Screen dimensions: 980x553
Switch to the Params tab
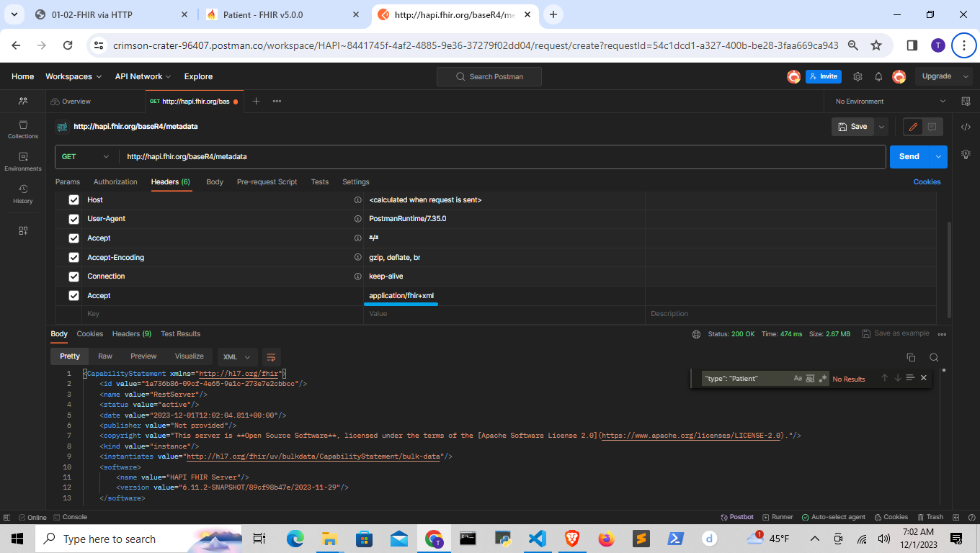(x=68, y=182)
